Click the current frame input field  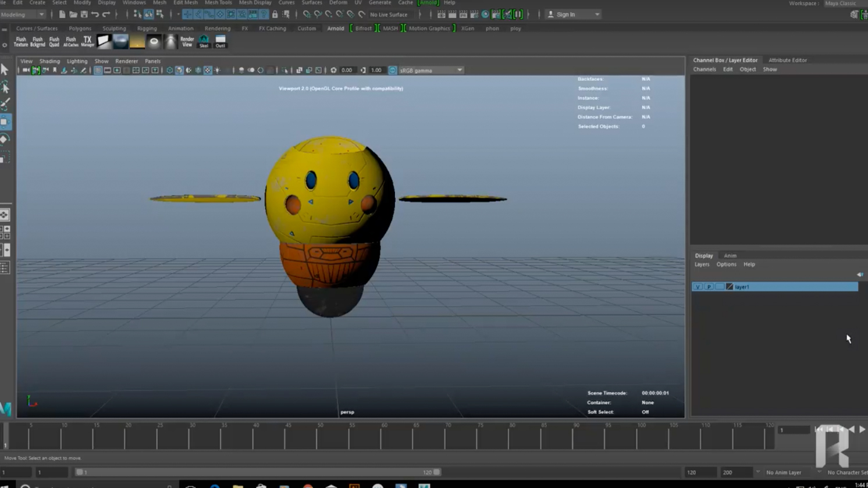tap(794, 430)
